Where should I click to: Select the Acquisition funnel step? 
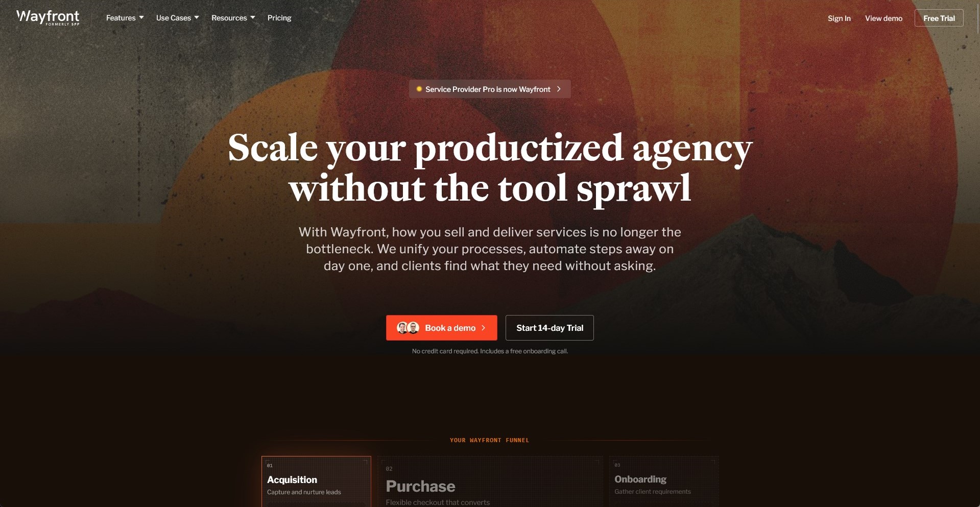click(316, 481)
